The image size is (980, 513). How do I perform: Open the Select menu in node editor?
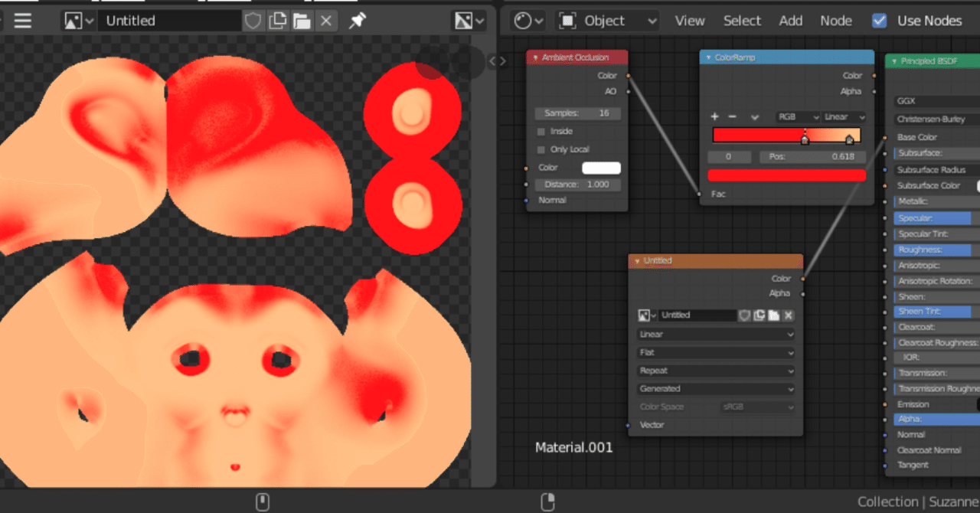click(742, 21)
